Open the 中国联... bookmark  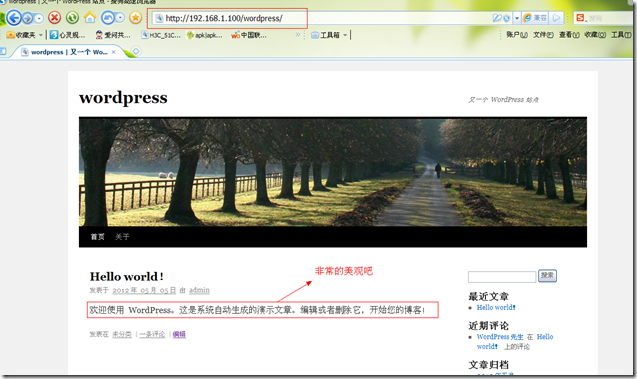(249, 35)
